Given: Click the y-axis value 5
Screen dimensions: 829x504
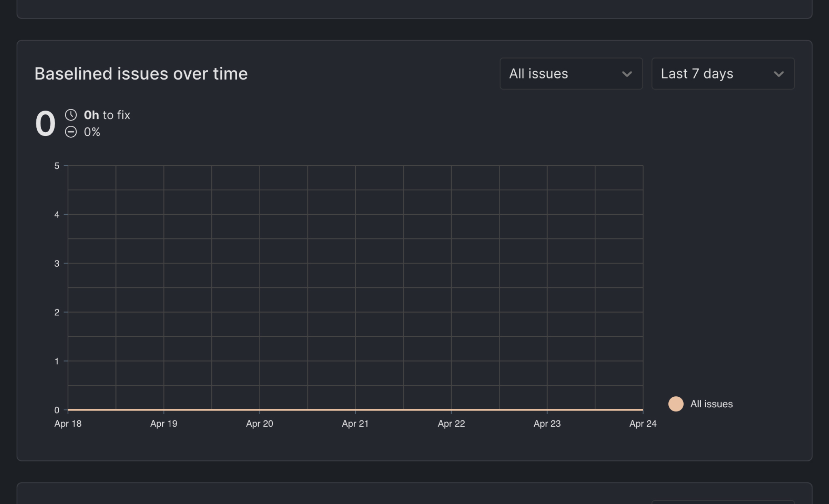Looking at the screenshot, I should pos(57,166).
